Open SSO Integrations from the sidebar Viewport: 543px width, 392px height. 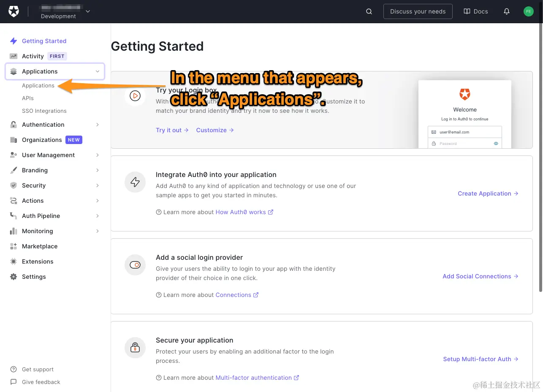[44, 111]
